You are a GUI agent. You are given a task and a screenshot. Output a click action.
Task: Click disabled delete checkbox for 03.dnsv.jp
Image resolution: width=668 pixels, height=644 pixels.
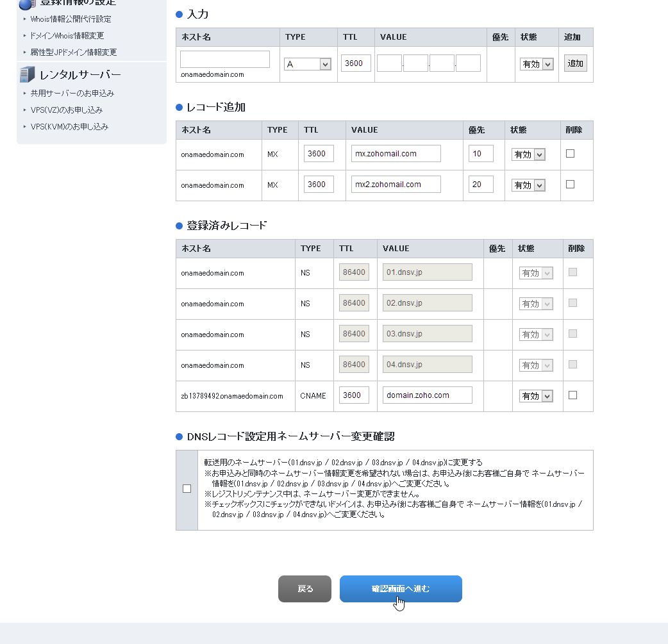click(x=572, y=333)
